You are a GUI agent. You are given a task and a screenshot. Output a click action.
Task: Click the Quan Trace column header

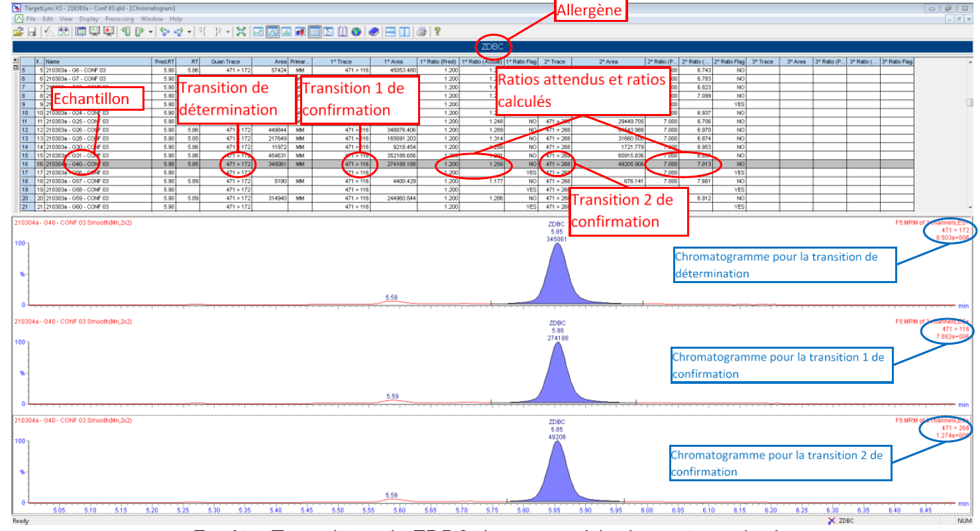(x=226, y=62)
